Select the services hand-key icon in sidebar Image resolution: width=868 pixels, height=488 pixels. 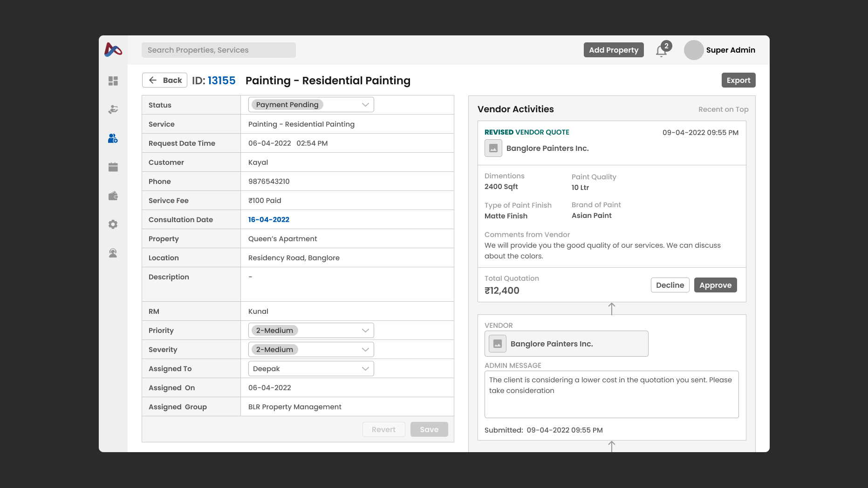(113, 109)
